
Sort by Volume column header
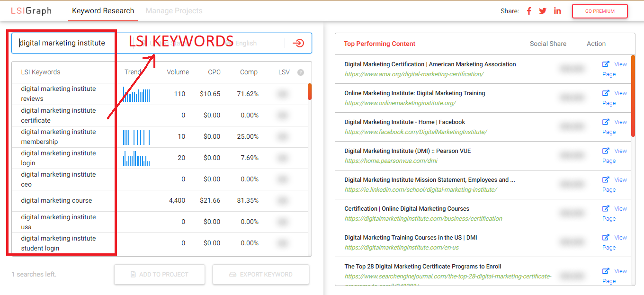pyautogui.click(x=178, y=72)
